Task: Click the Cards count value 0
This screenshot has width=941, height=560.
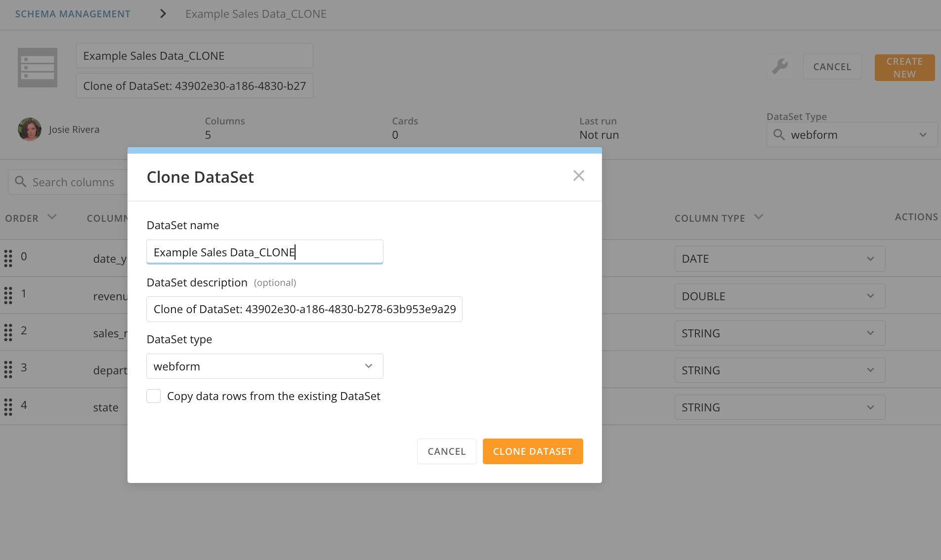Action: click(395, 135)
